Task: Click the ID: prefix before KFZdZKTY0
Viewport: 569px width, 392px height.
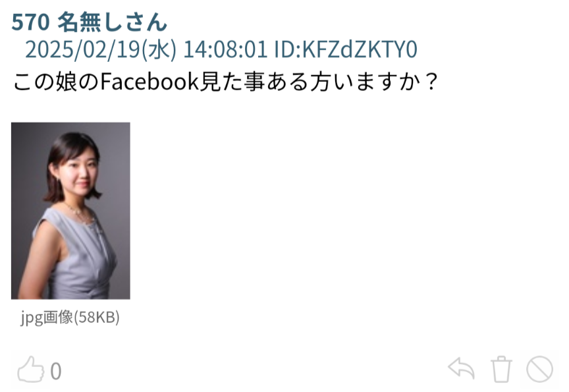Action: point(288,49)
